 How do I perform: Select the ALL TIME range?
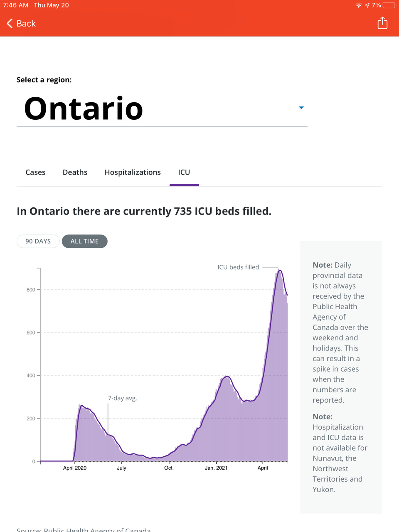84,241
